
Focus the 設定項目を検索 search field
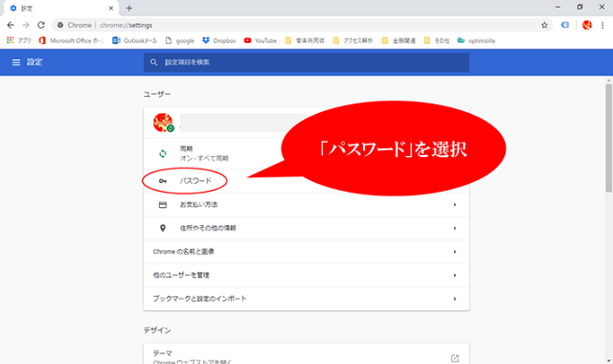306,62
